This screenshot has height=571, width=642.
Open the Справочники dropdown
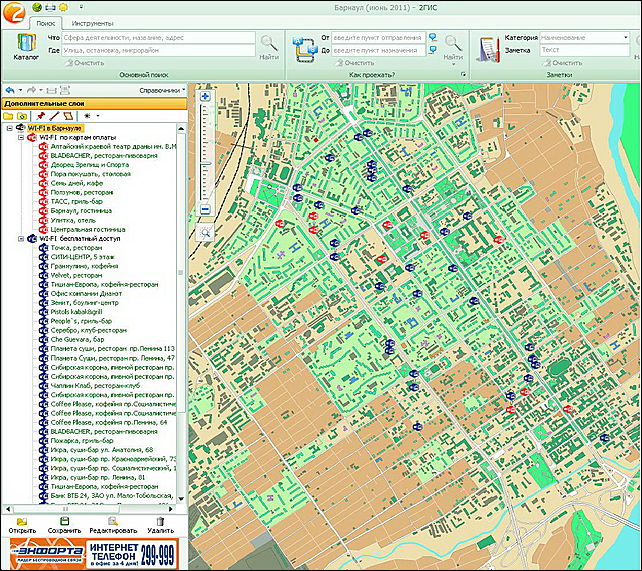click(160, 90)
